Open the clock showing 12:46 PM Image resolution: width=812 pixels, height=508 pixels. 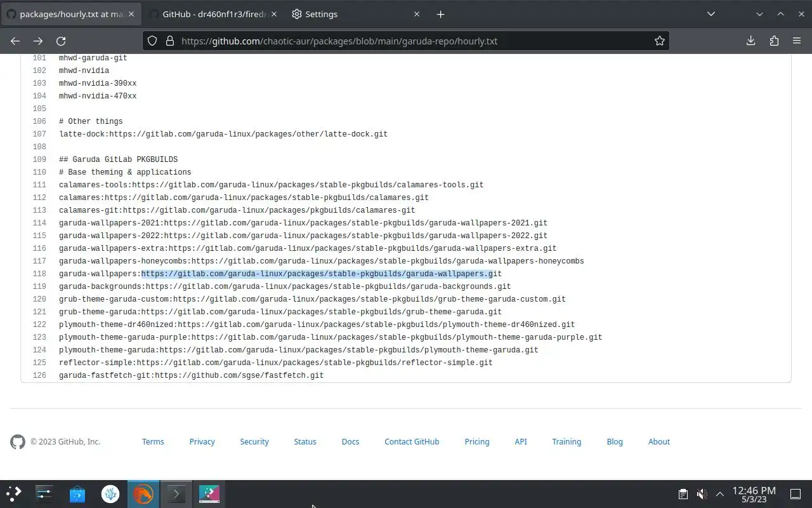pyautogui.click(x=754, y=494)
